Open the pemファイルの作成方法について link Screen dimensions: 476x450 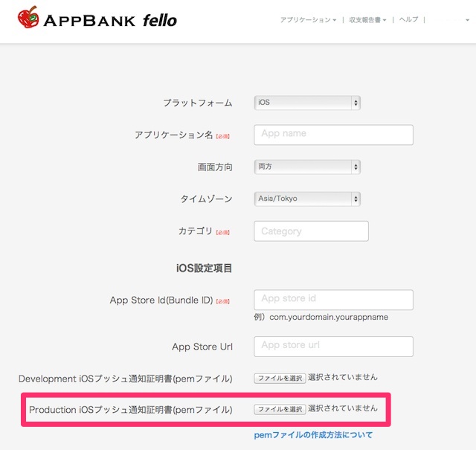coord(313,434)
